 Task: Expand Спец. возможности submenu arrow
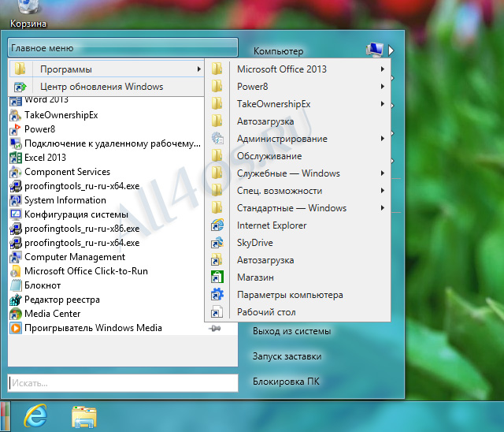pyautogui.click(x=383, y=191)
